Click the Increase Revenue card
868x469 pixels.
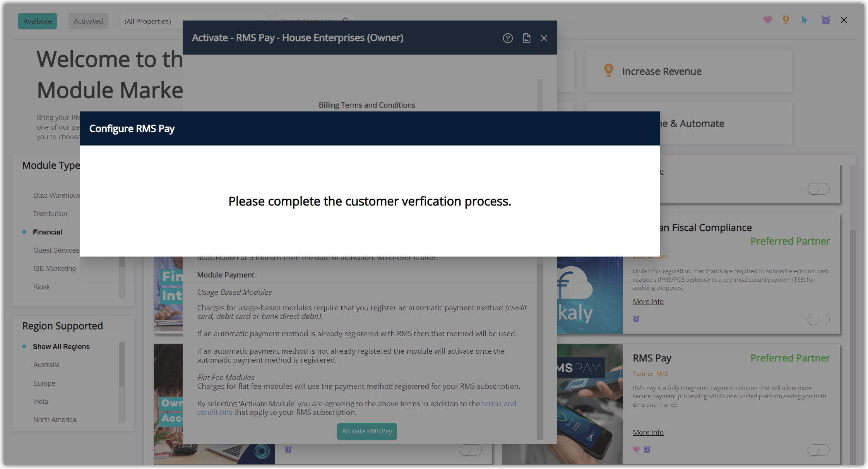[688, 71]
